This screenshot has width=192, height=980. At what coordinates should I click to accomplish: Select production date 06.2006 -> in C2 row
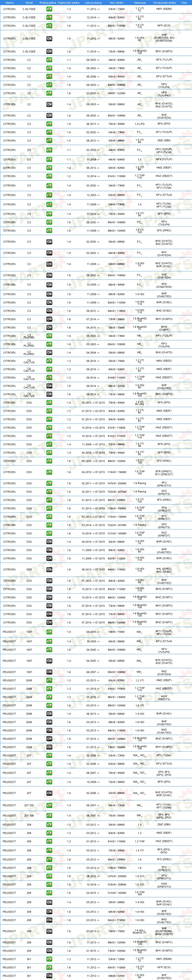pos(93,77)
